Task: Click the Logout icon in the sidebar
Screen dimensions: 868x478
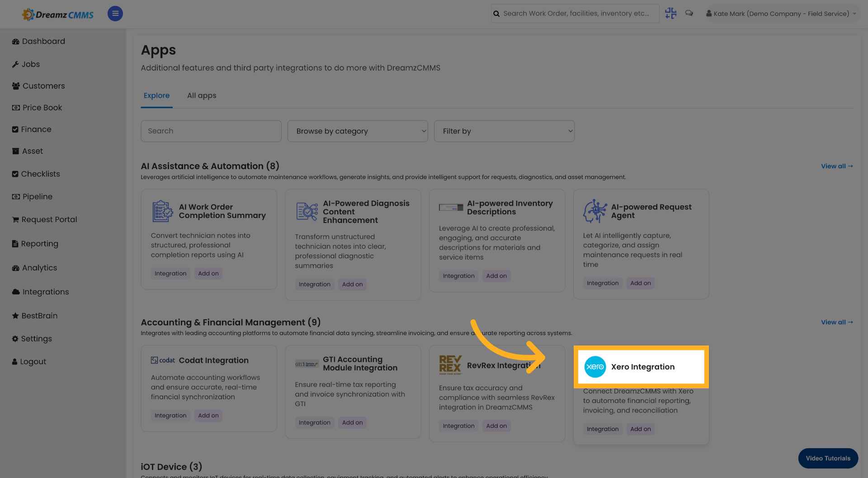Action: pos(15,361)
